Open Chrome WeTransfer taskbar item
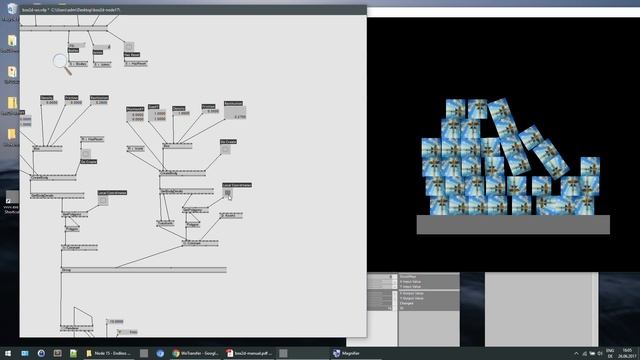Screen dimensions: 640x360 point(196,353)
